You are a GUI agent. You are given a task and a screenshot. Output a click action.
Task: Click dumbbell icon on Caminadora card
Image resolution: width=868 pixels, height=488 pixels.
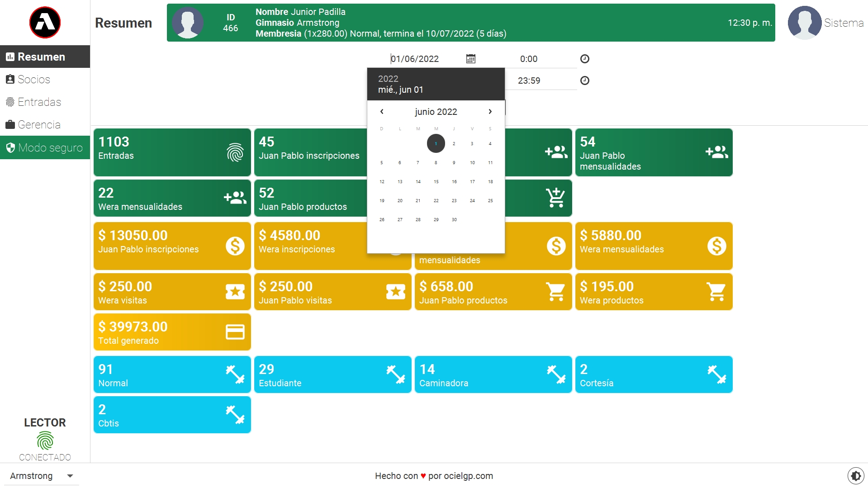click(x=556, y=374)
